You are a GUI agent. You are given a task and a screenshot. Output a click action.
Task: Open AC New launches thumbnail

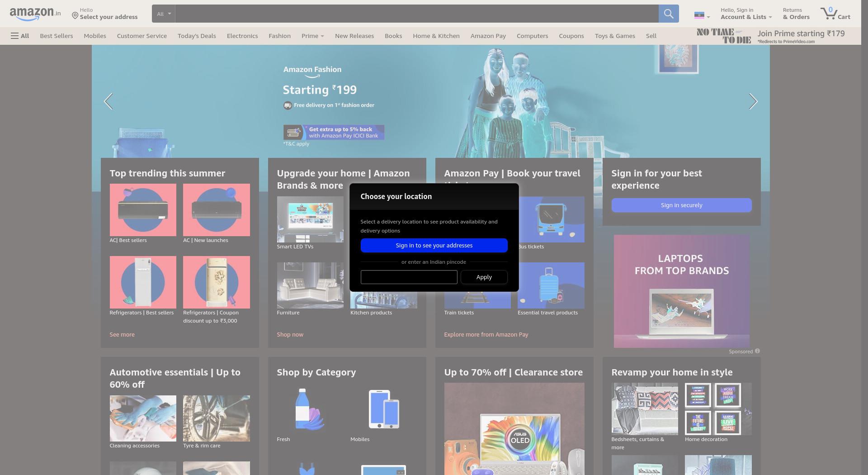216,210
